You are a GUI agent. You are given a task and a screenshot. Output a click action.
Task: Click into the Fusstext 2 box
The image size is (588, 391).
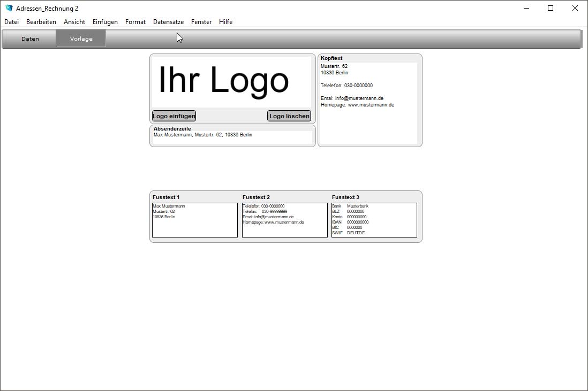285,220
